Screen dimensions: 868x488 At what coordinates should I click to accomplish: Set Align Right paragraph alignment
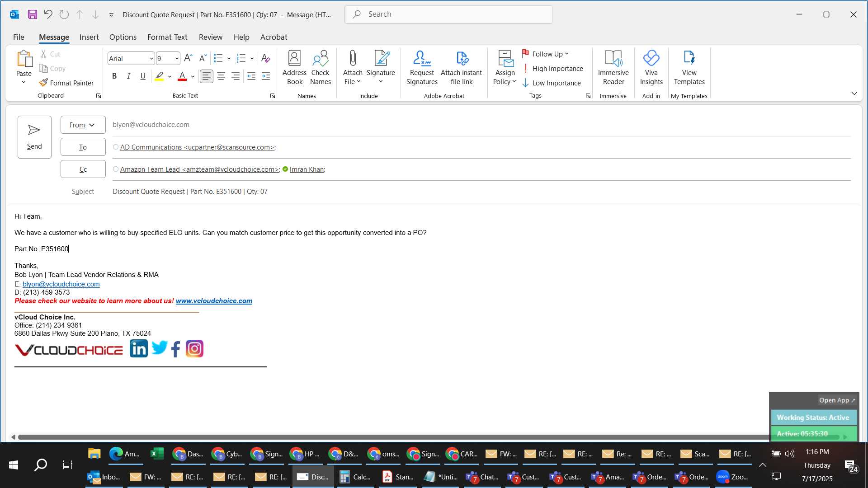click(236, 76)
